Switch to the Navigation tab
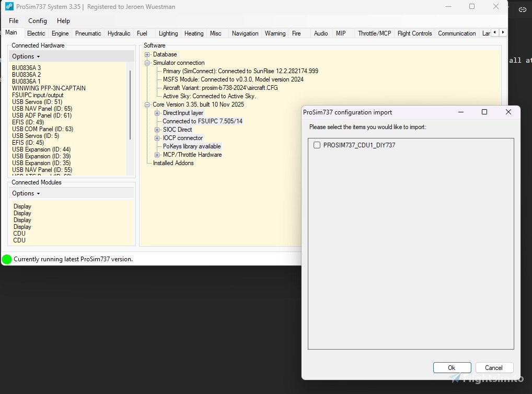532x394 pixels. point(245,32)
